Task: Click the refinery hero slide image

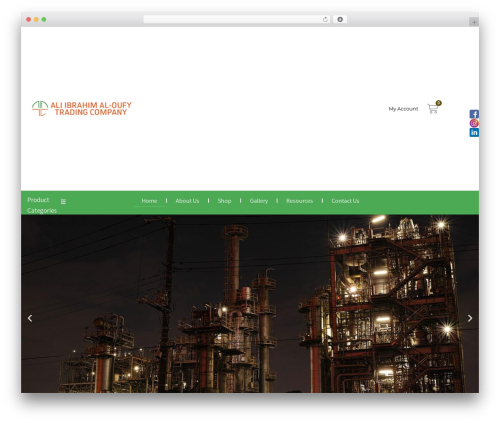Action: tap(250, 304)
